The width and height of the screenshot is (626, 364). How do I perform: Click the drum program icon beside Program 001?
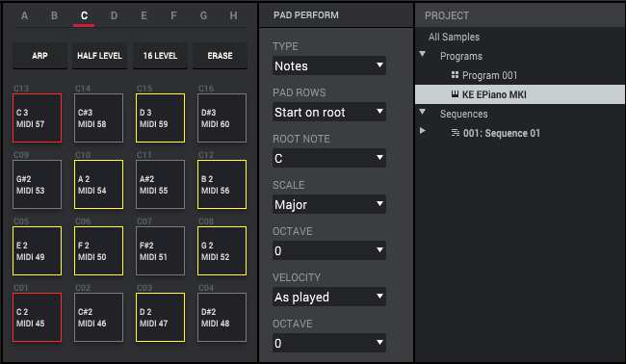point(455,75)
